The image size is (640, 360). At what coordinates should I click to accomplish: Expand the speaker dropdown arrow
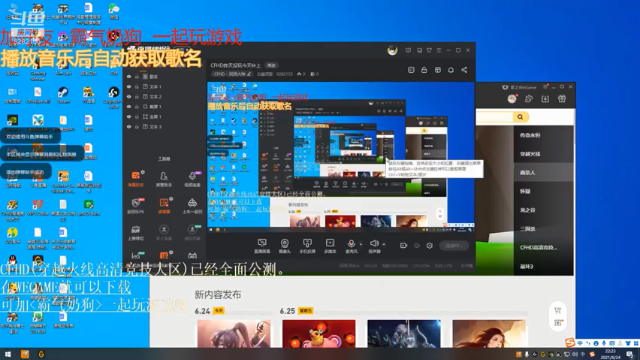384,244
